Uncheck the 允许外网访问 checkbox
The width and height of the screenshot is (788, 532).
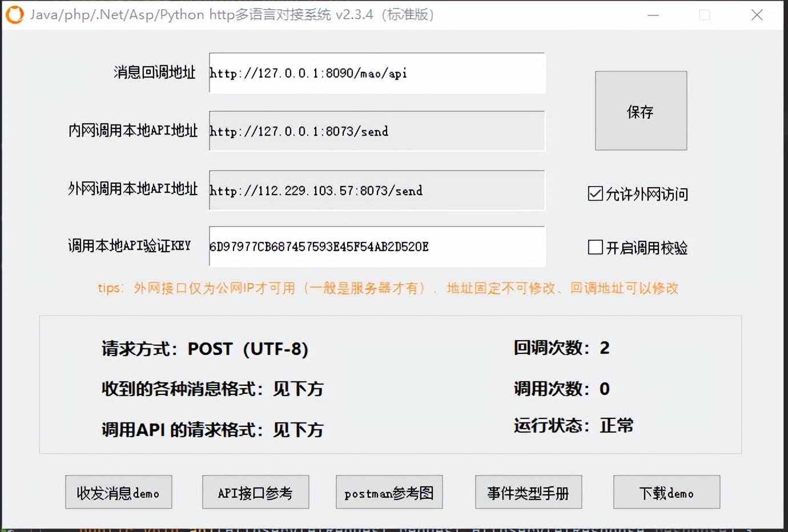[595, 194]
